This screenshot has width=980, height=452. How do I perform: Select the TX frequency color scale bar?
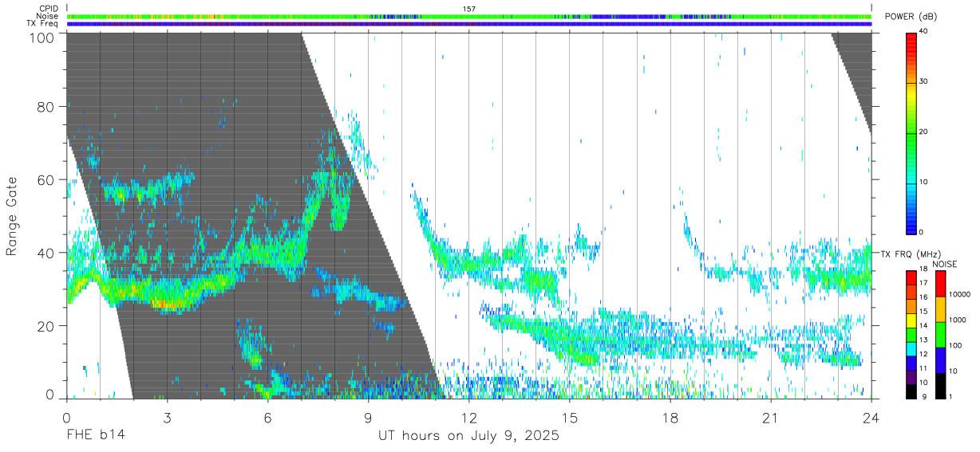point(911,334)
